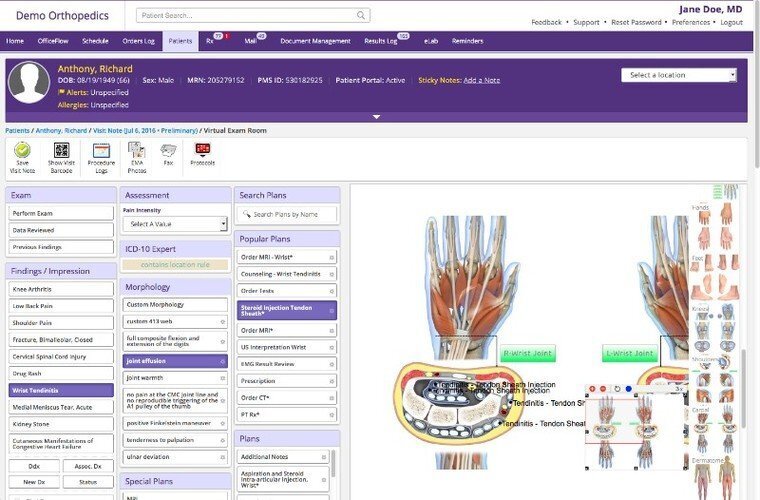Open EMA Photos from the toolbar
This screenshot has height=500, width=760.
pyautogui.click(x=137, y=151)
